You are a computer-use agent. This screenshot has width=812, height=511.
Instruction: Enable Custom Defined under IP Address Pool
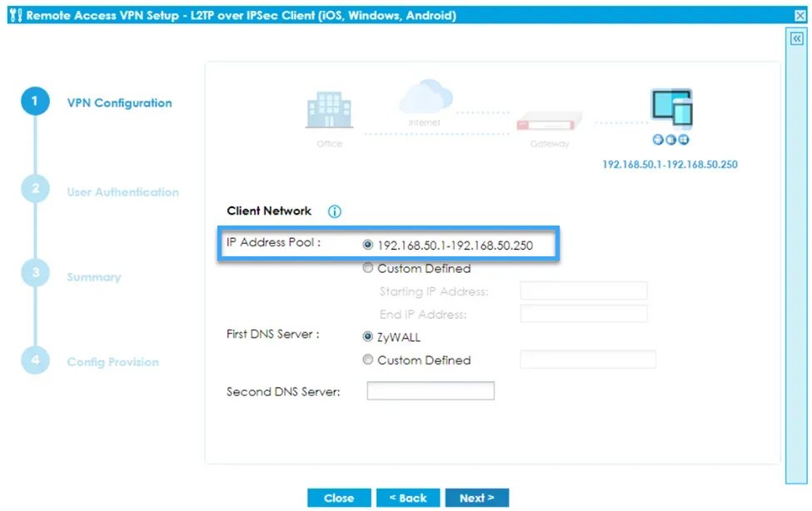click(x=367, y=268)
